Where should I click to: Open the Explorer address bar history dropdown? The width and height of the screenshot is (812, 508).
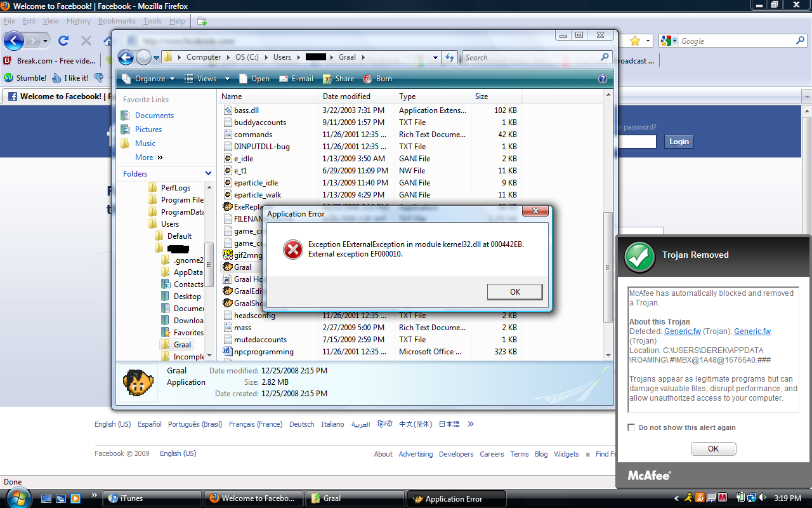(435, 57)
